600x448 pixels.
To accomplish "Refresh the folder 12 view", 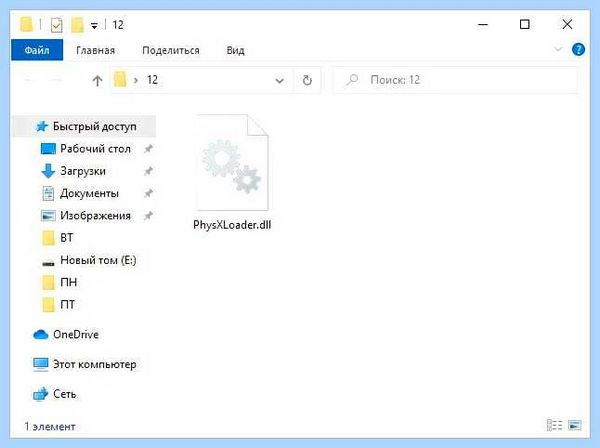I will pos(307,80).
